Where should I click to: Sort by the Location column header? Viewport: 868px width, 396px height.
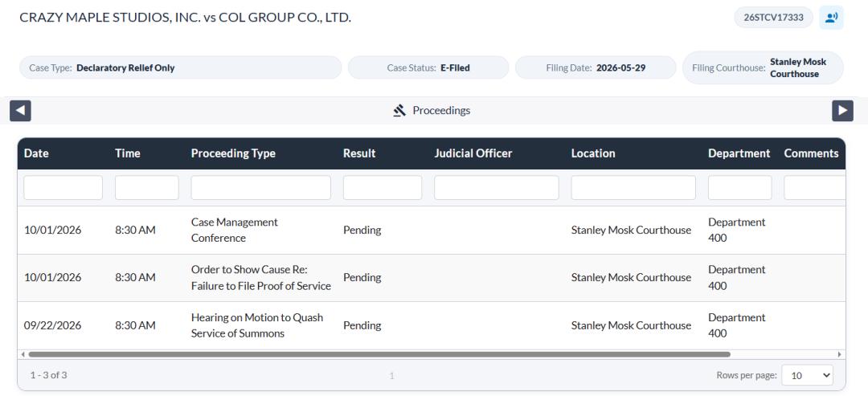point(593,153)
